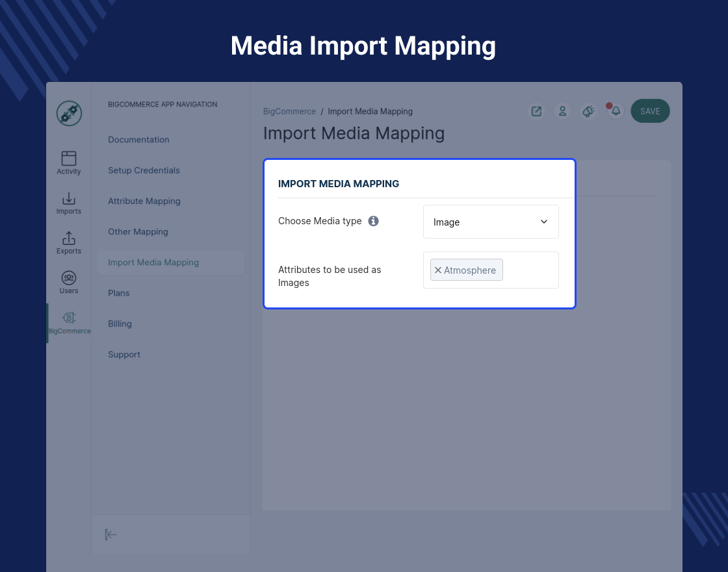Open Support menu item

124,354
